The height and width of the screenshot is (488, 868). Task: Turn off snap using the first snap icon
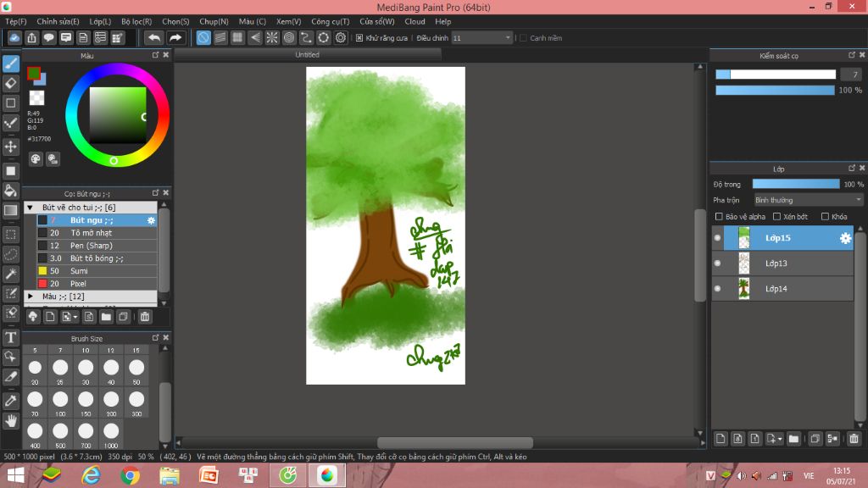pyautogui.click(x=203, y=37)
